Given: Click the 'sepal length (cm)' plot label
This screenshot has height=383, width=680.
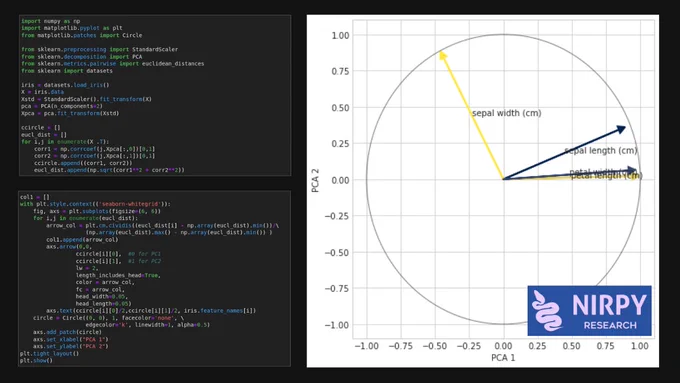Looking at the screenshot, I should pos(601,151).
